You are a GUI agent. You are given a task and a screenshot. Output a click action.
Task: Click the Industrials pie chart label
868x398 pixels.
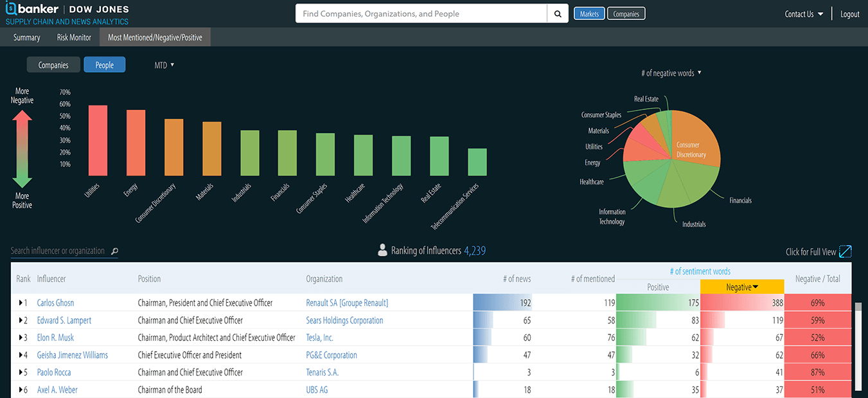[x=694, y=224]
